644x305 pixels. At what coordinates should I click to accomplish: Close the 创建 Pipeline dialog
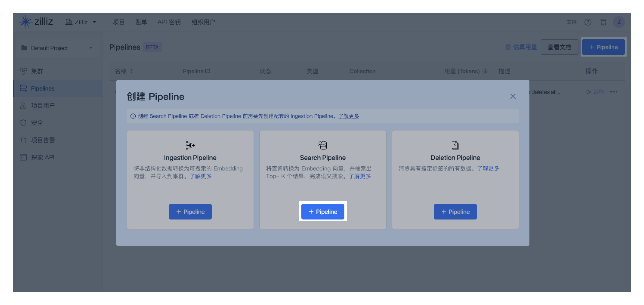[x=513, y=96]
